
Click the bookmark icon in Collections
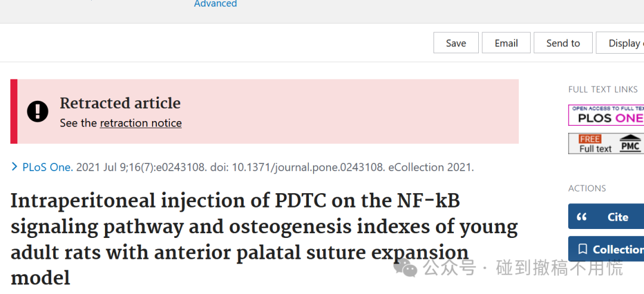[582, 249]
